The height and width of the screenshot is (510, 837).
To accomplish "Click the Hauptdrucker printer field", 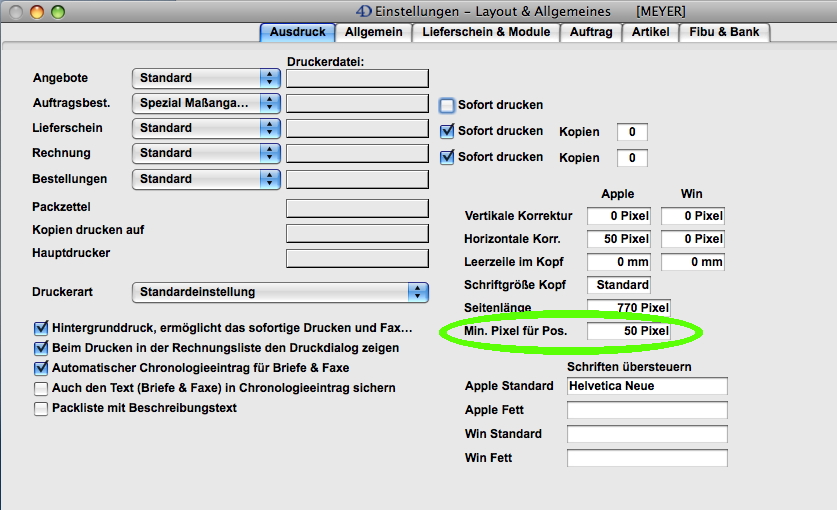I will coord(357,258).
